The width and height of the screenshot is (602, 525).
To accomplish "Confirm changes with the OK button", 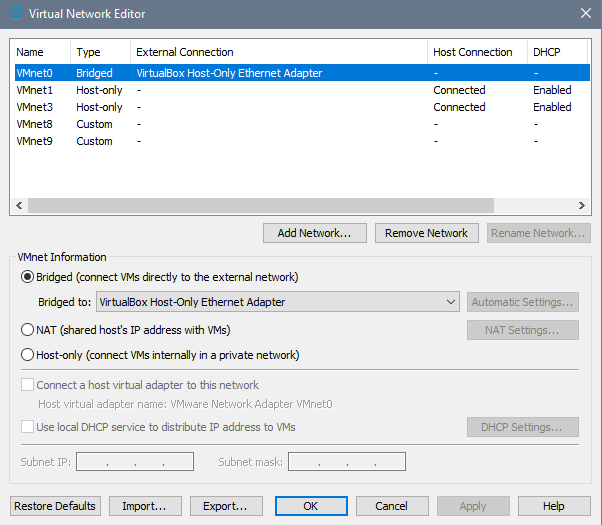I will tap(311, 506).
